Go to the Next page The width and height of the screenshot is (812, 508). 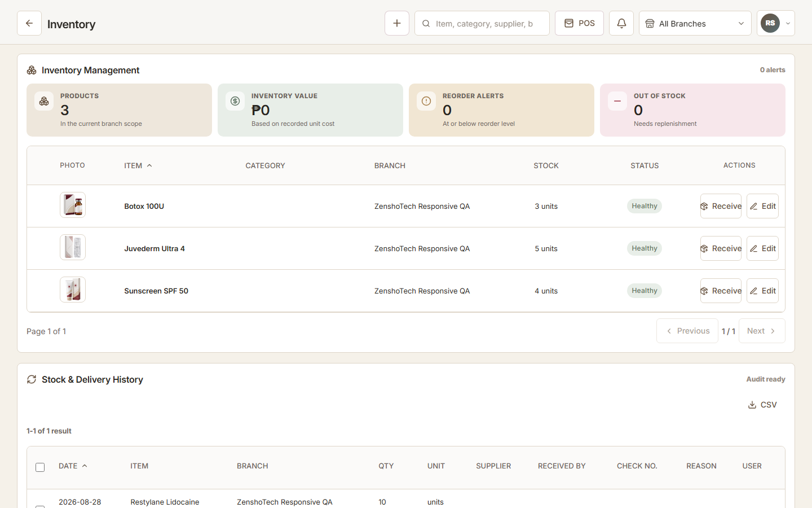[x=762, y=331]
